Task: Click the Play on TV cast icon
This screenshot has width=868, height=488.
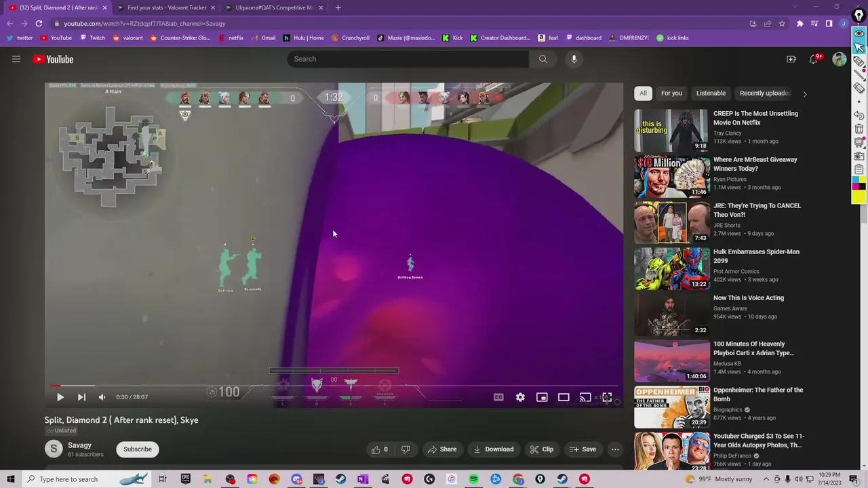Action: (585, 397)
